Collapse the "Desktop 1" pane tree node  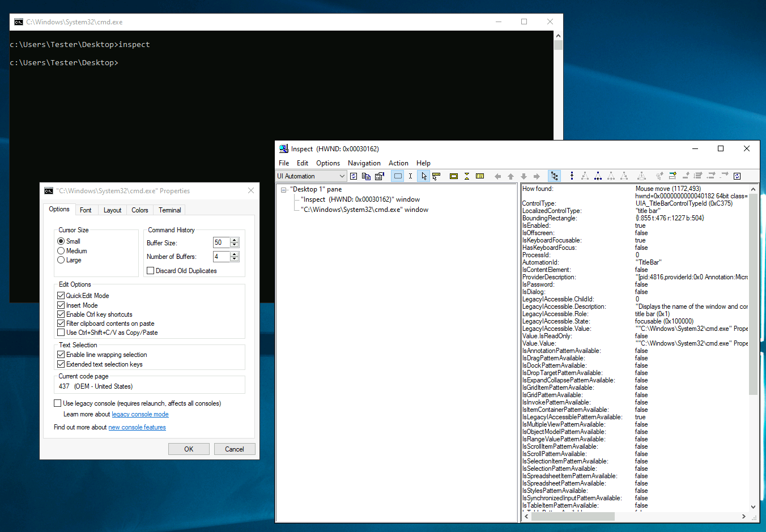pos(284,190)
